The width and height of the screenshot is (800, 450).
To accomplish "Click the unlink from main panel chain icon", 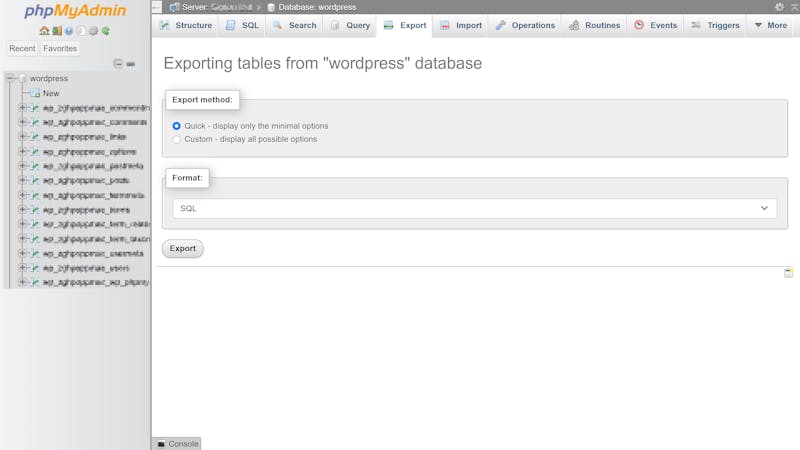I will pyautogui.click(x=131, y=64).
